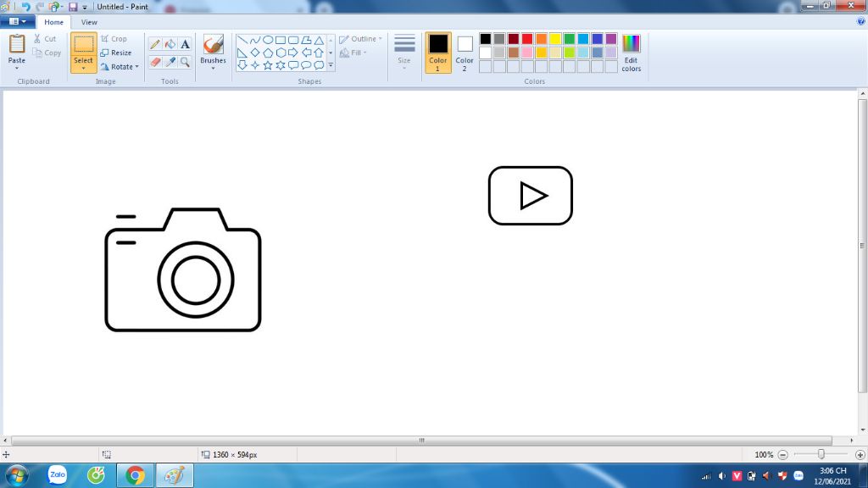The height and width of the screenshot is (488, 868).
Task: Open Zalo from the taskbar
Action: [58, 475]
